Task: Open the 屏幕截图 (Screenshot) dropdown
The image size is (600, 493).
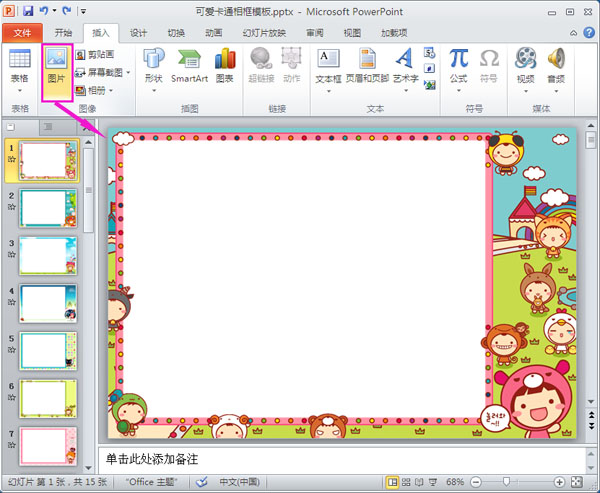Action: tap(103, 72)
